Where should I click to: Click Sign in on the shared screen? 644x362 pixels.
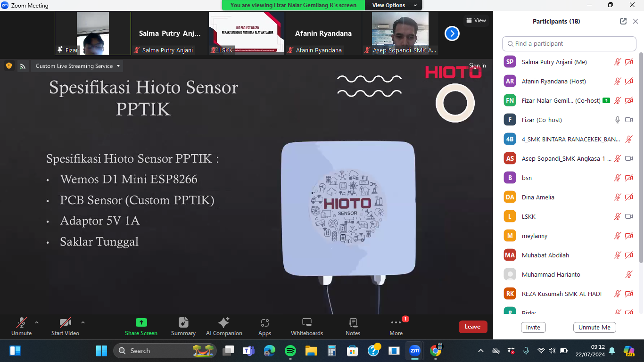[477, 66]
